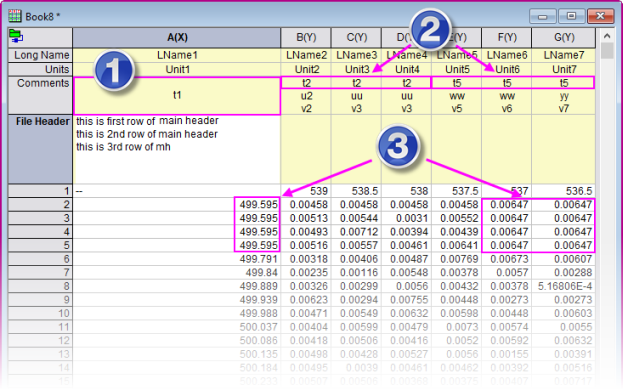Click cell value 539 in row 1
The height and width of the screenshot is (390, 623).
306,191
